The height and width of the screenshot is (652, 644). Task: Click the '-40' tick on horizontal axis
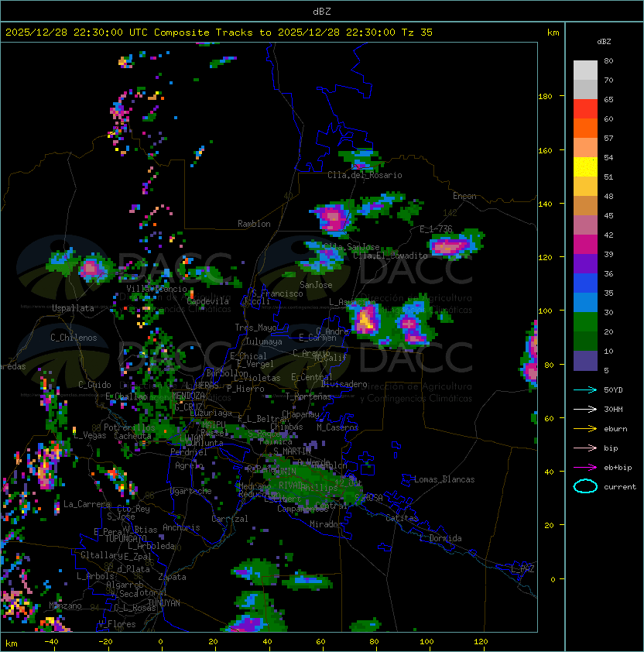point(52,642)
